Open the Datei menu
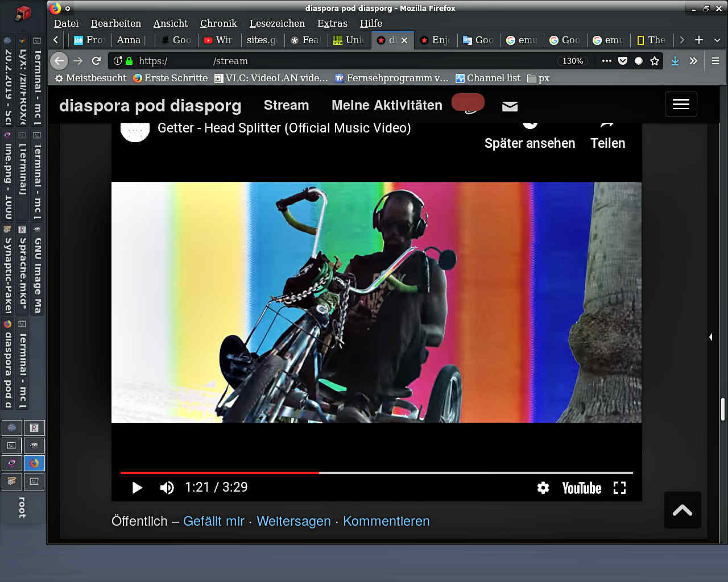Viewport: 728px width, 582px height. point(66,23)
